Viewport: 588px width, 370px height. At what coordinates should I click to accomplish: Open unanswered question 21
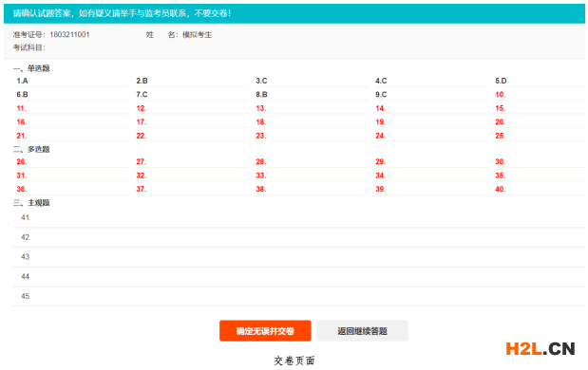tap(22, 136)
